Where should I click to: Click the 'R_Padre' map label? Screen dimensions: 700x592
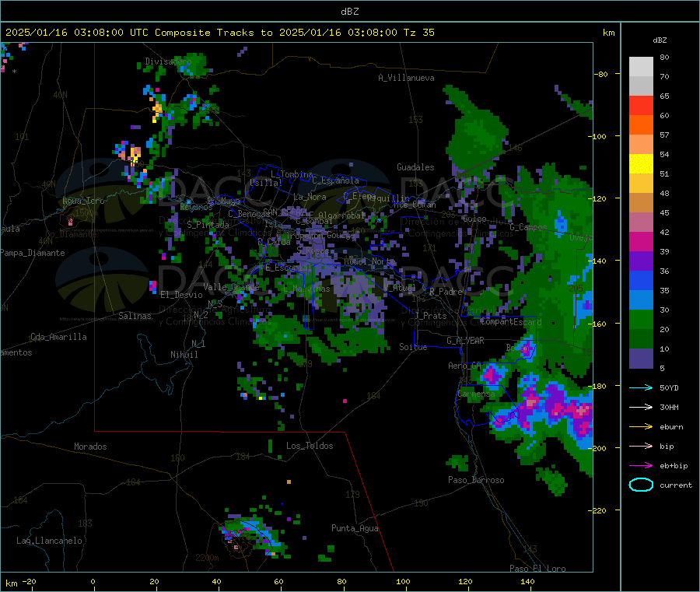pos(446,292)
